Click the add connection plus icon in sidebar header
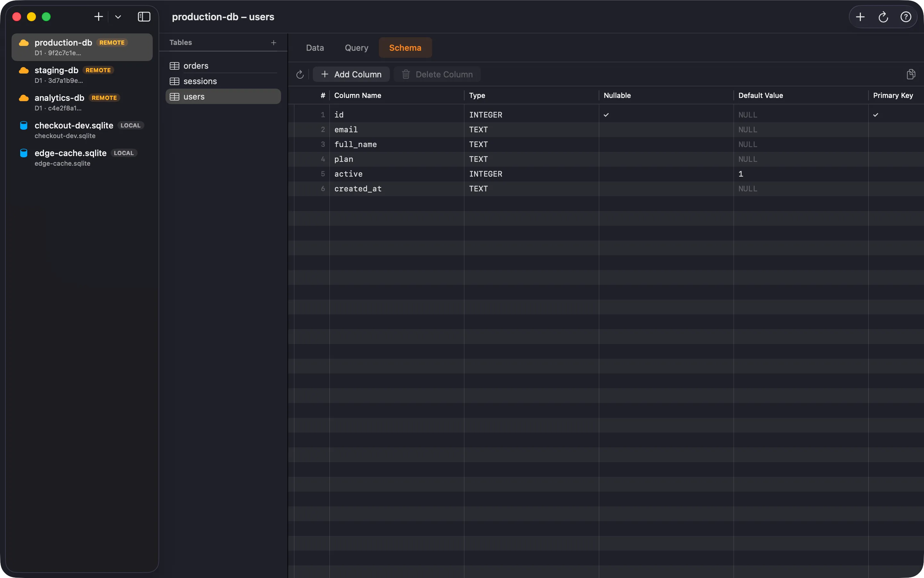The image size is (924, 578). (x=98, y=17)
